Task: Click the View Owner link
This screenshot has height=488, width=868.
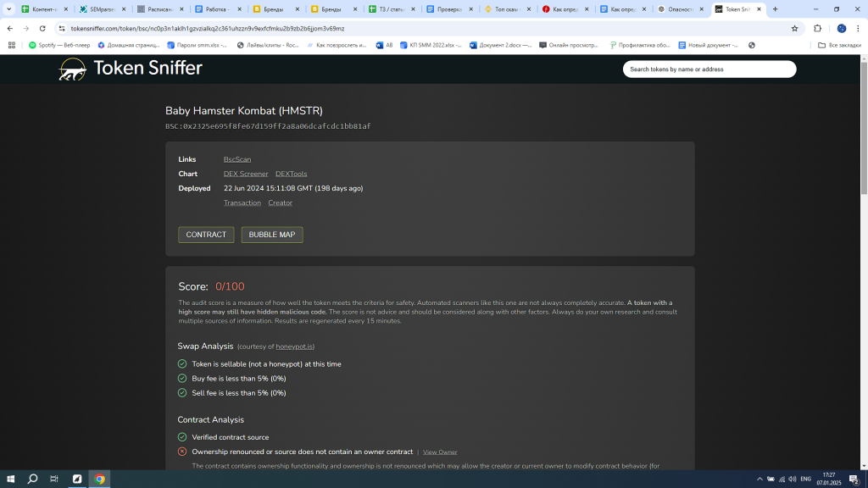Action: pos(440,452)
